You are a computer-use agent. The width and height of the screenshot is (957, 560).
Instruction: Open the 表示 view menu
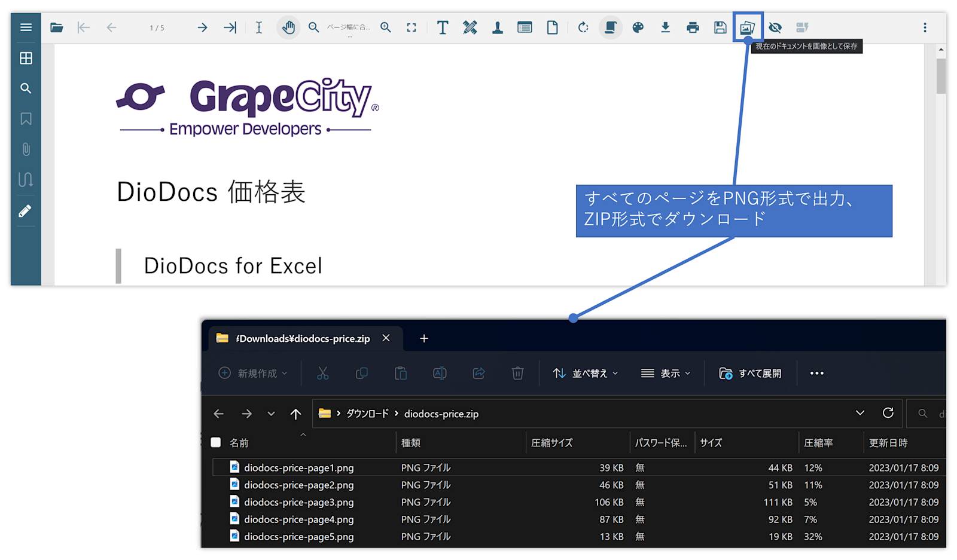[x=666, y=374]
